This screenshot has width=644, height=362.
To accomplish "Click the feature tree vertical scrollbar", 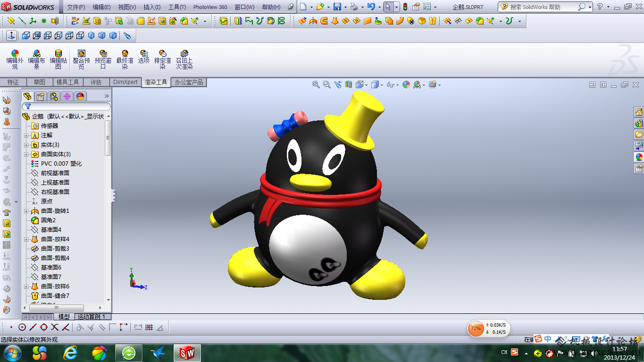I will (109, 139).
